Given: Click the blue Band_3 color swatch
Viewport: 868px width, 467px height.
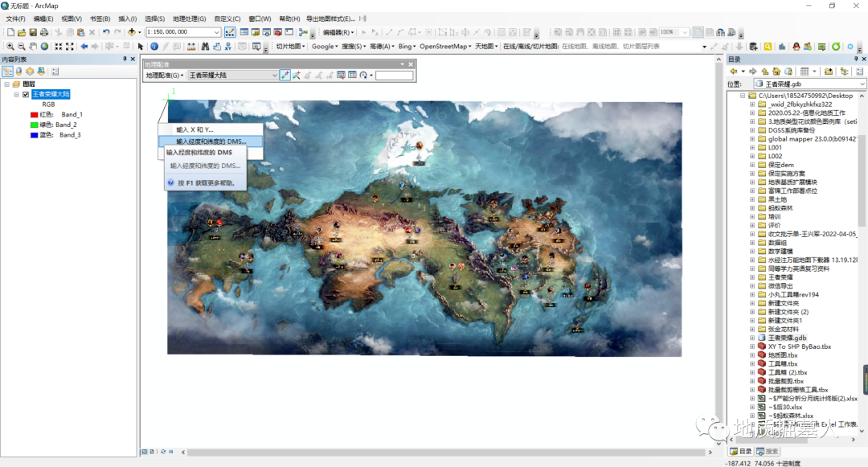Looking at the screenshot, I should (34, 135).
